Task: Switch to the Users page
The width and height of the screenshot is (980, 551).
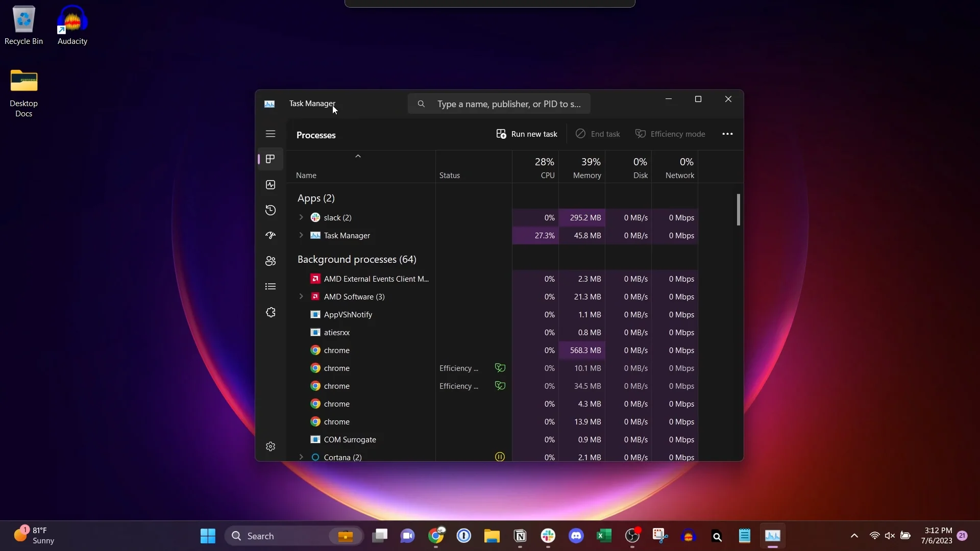Action: point(271,261)
